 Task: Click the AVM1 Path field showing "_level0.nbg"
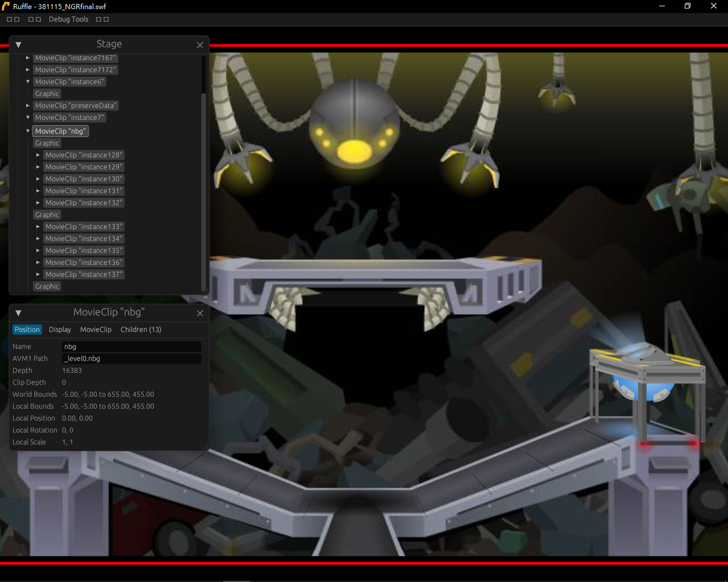[131, 358]
